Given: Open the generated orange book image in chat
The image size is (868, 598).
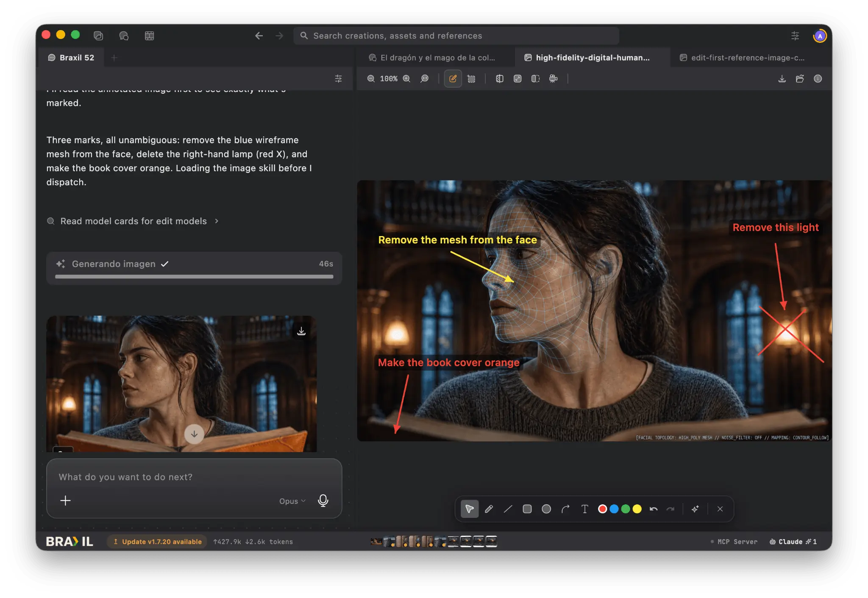Looking at the screenshot, I should click(181, 384).
